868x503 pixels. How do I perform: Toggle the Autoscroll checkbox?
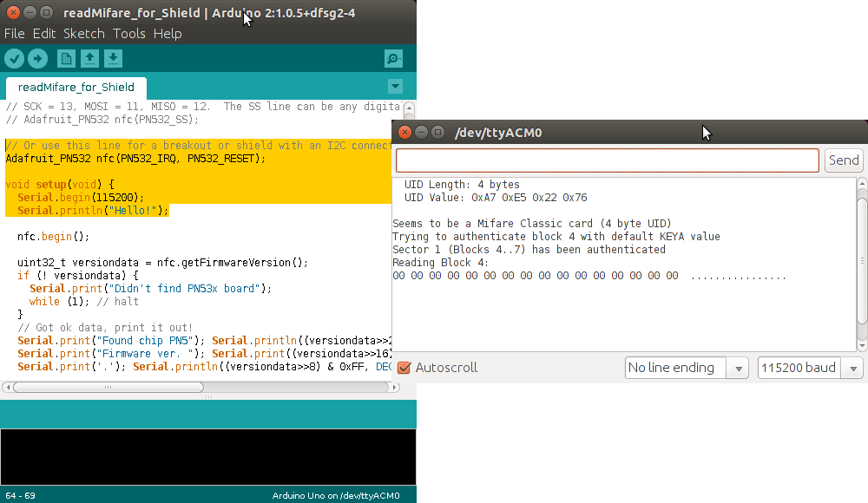[404, 367]
